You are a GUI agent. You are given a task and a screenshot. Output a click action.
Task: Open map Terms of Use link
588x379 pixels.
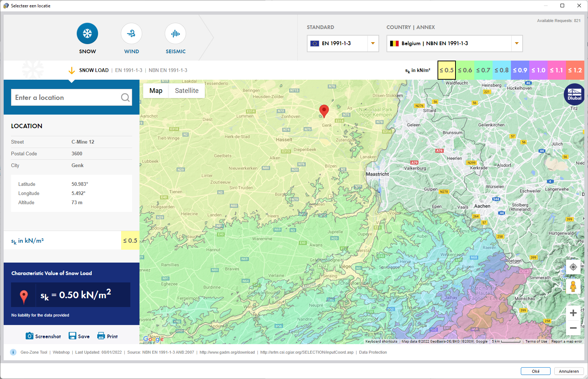click(x=536, y=341)
